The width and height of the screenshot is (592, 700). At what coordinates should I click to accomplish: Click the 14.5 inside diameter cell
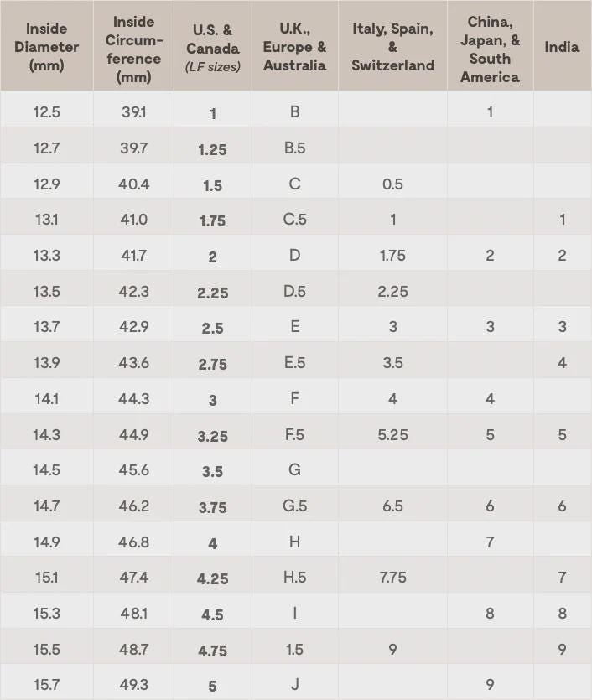[x=47, y=470]
